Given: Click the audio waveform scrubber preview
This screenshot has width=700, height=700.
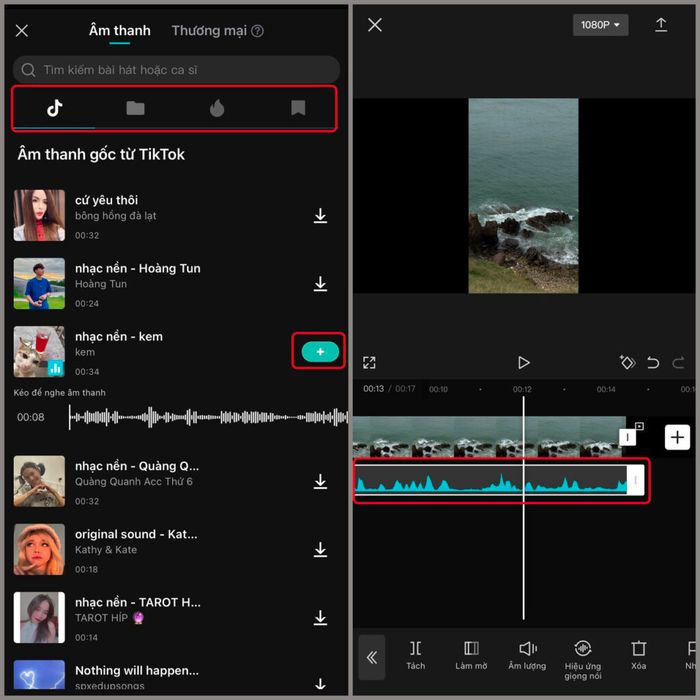Looking at the screenshot, I should click(200, 417).
